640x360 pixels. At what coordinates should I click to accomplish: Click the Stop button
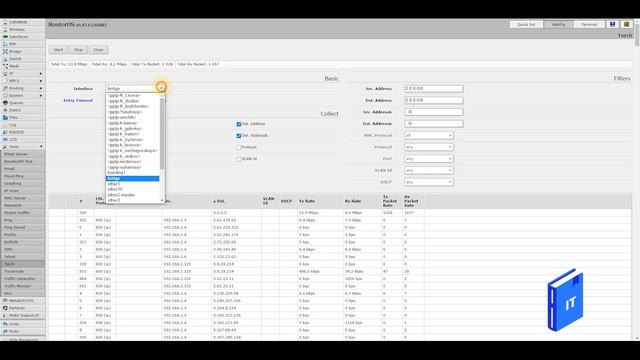coord(78,50)
